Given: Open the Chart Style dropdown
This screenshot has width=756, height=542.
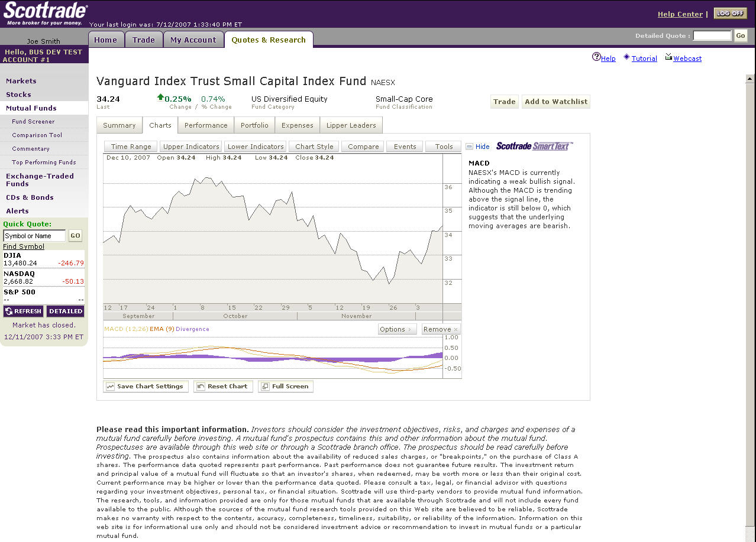Looking at the screenshot, I should point(314,147).
